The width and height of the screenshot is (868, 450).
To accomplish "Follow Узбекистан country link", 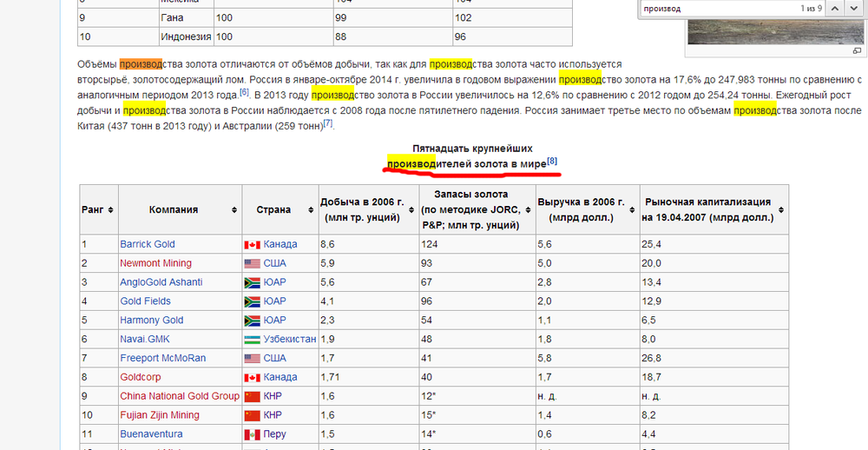I will pyautogui.click(x=290, y=339).
